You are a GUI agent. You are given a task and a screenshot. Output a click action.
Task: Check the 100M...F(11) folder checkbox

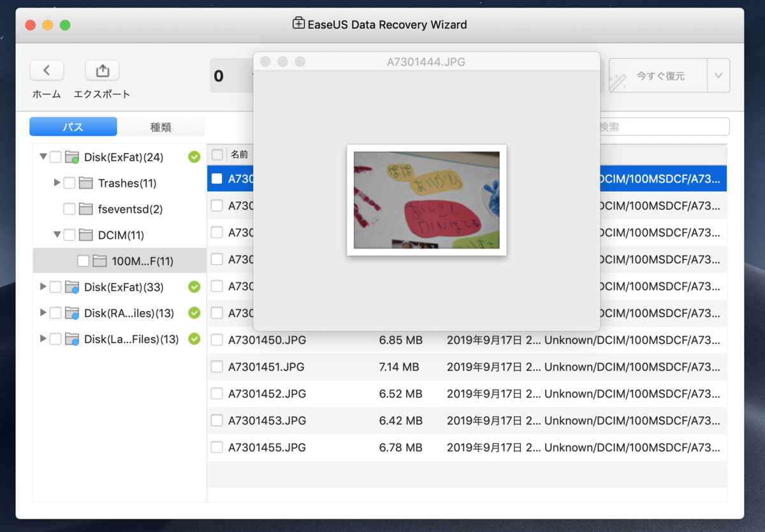83,261
